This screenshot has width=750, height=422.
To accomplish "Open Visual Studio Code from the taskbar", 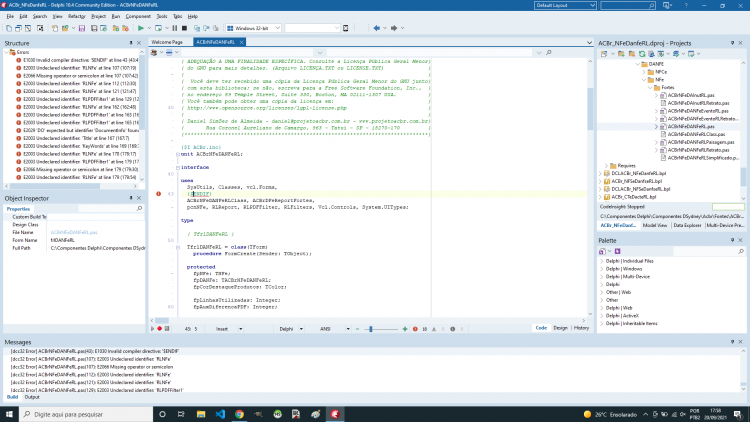I will (220, 414).
